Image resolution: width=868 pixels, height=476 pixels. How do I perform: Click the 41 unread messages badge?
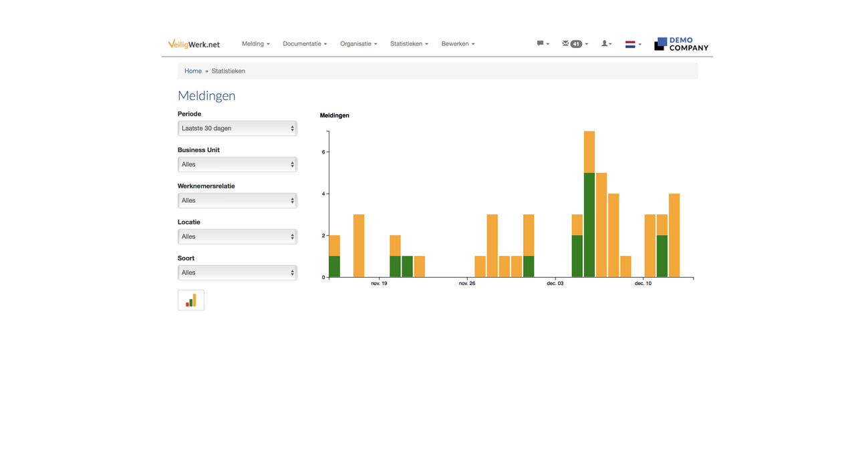point(576,44)
